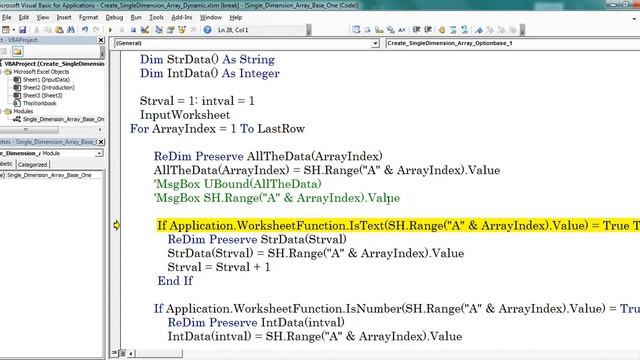Select the VBAProject root node

(x=54, y=64)
